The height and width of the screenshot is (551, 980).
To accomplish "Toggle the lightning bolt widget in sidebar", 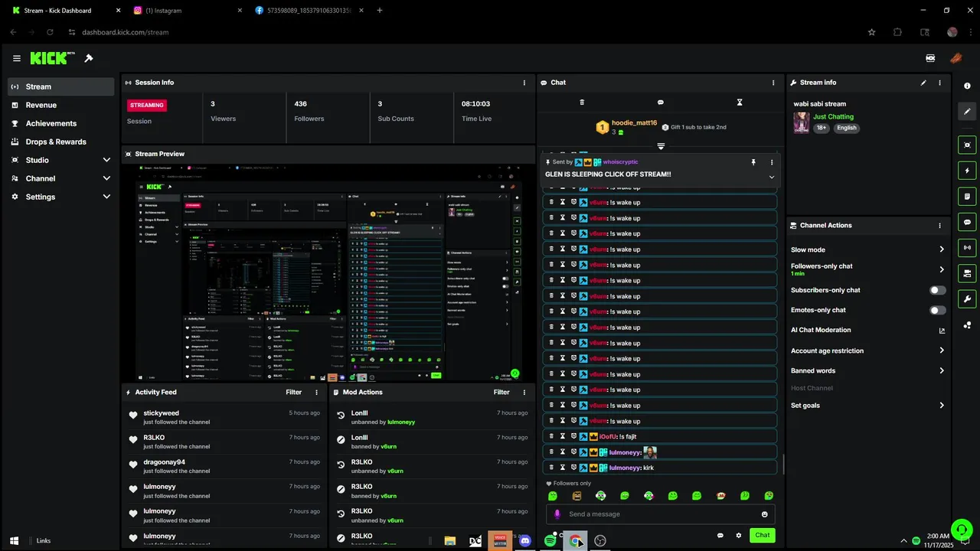I will [968, 171].
